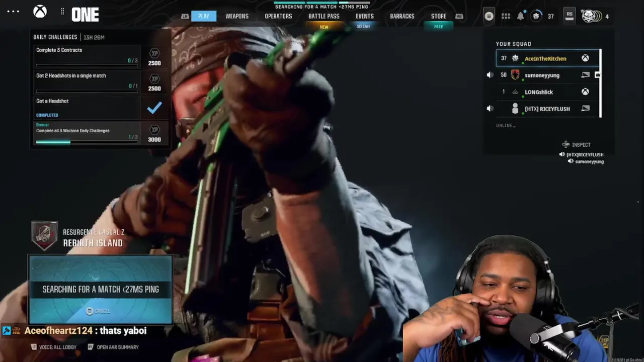Open the notifications bell
Image resolution: width=644 pixels, height=362 pixels.
point(520,16)
